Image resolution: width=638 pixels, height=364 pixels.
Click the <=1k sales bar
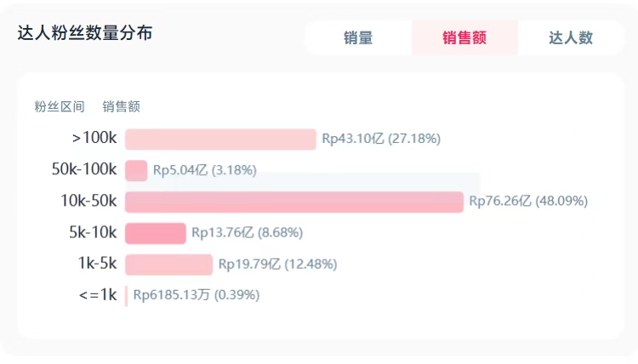[x=126, y=295]
